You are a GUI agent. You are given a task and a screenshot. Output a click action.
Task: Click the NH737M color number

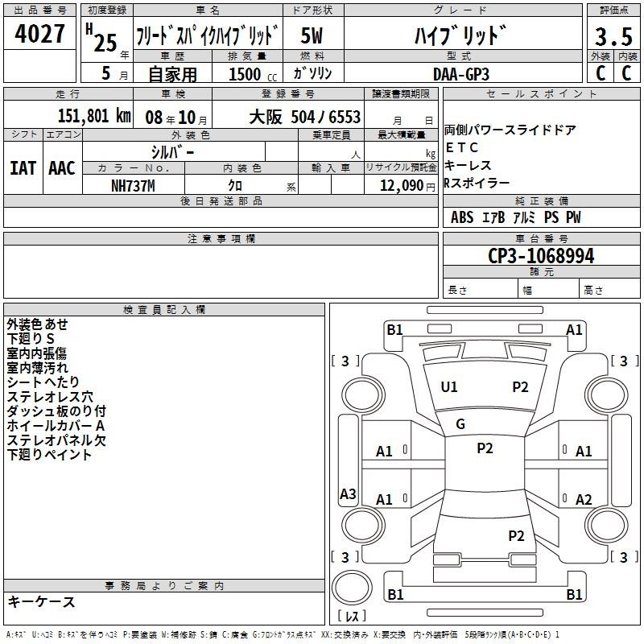click(133, 185)
